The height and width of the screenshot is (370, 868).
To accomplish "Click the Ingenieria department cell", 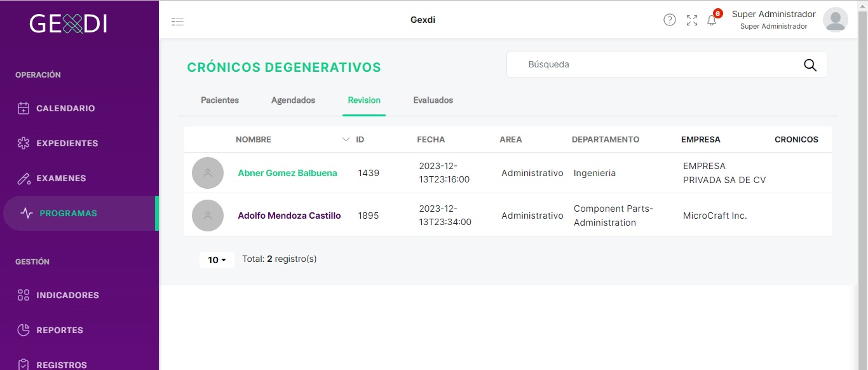I will [595, 173].
